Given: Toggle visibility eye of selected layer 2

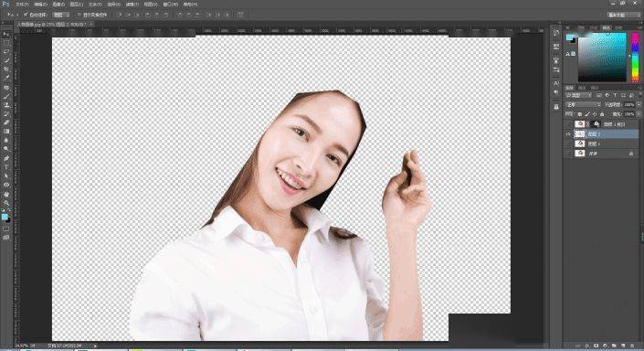Looking at the screenshot, I should tap(568, 134).
